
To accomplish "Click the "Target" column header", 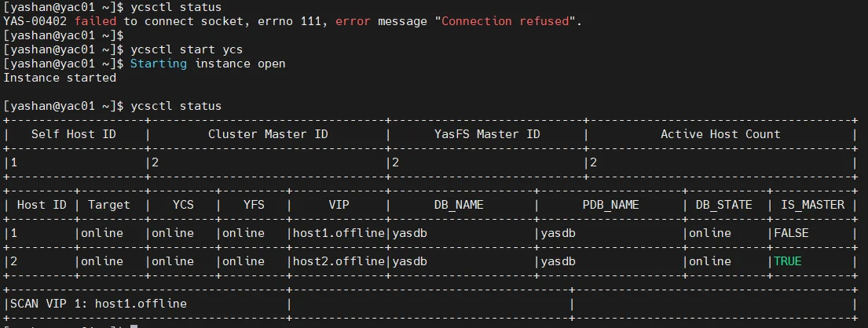I will pos(109,206).
